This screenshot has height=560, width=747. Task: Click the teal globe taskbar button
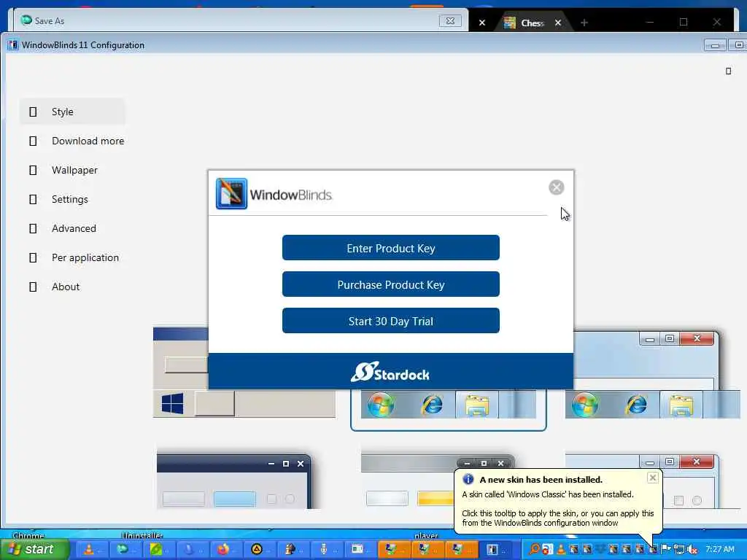click(x=125, y=550)
